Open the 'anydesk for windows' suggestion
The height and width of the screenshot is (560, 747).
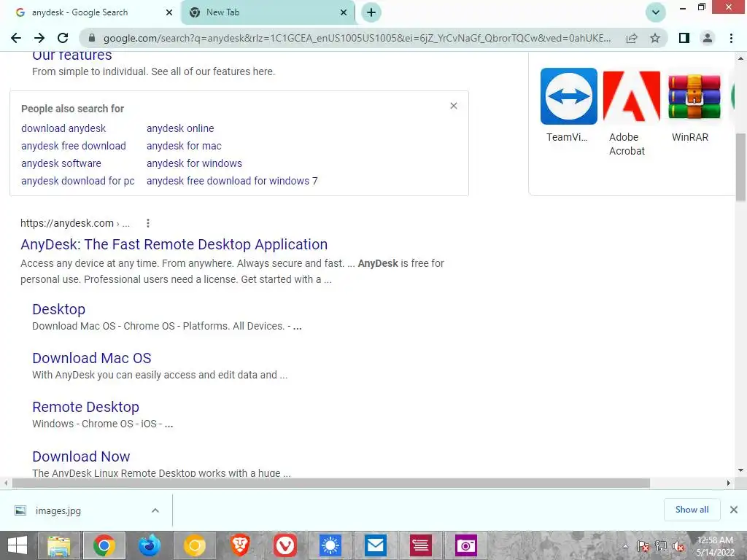pyautogui.click(x=194, y=163)
